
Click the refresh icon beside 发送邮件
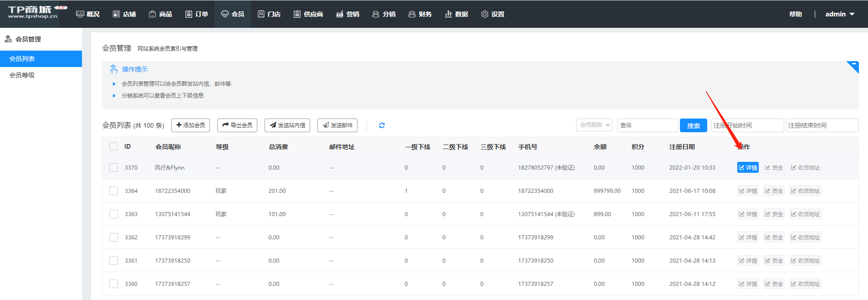(382, 125)
